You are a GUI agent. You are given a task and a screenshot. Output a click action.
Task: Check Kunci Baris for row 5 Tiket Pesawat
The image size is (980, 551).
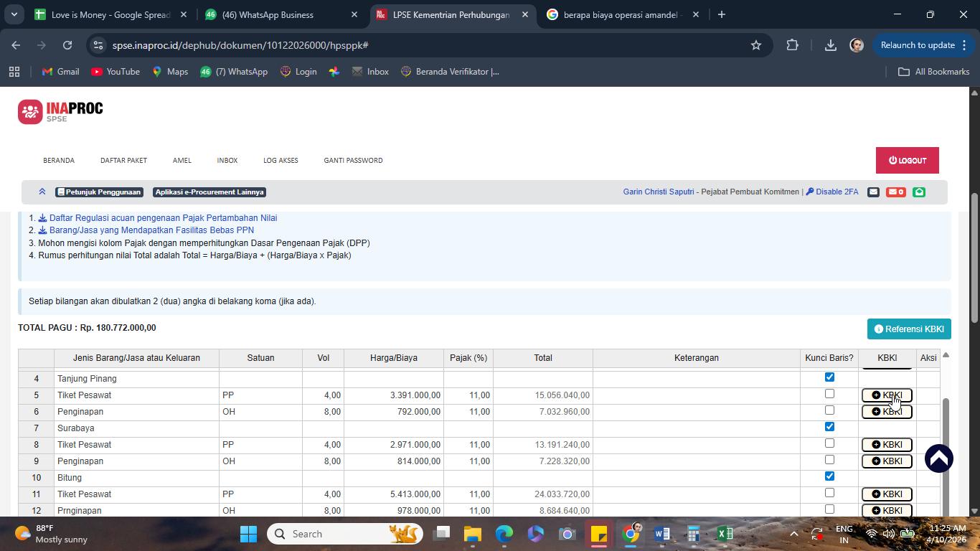pyautogui.click(x=829, y=394)
